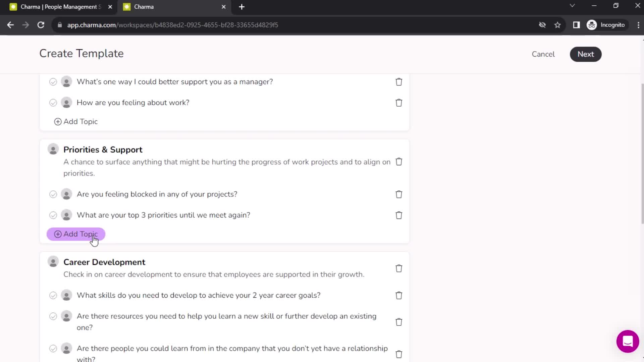This screenshot has width=644, height=362.
Task: Click Add Topic in Priorities & Support
Action: 75,234
